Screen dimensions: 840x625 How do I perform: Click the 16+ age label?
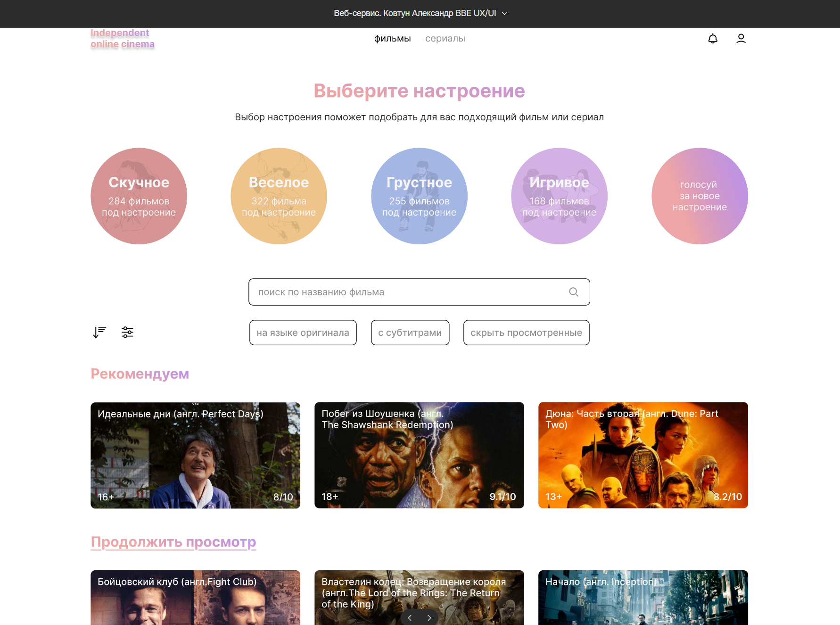(106, 497)
